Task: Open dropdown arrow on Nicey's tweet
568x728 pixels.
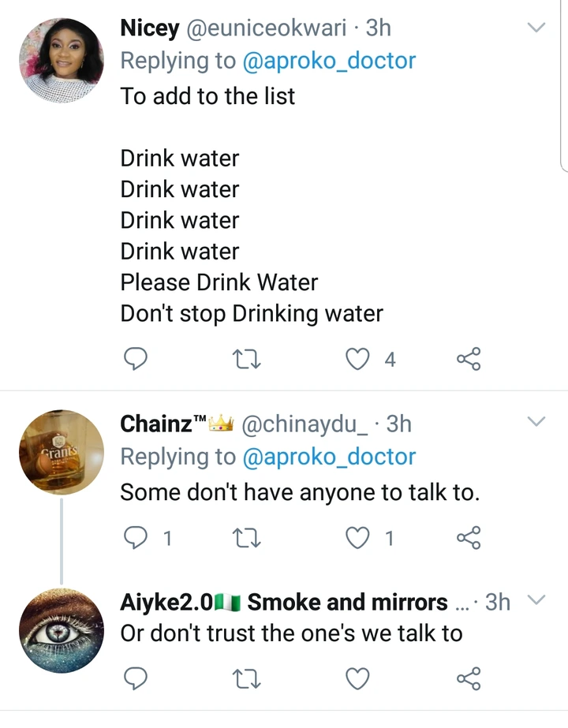Action: 536,28
